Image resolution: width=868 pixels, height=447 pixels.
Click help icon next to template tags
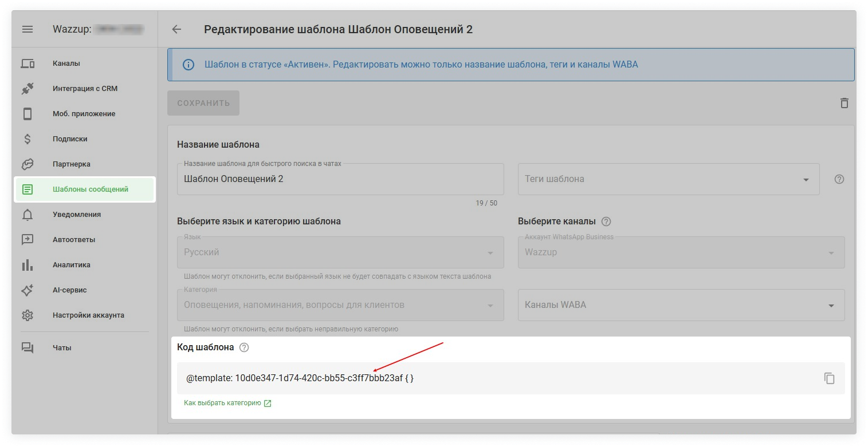click(x=839, y=179)
